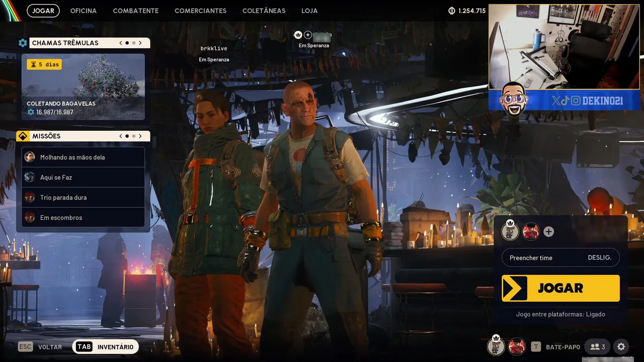
Task: Click trader portrait for Molhando as mãos dela
Action: 30,157
